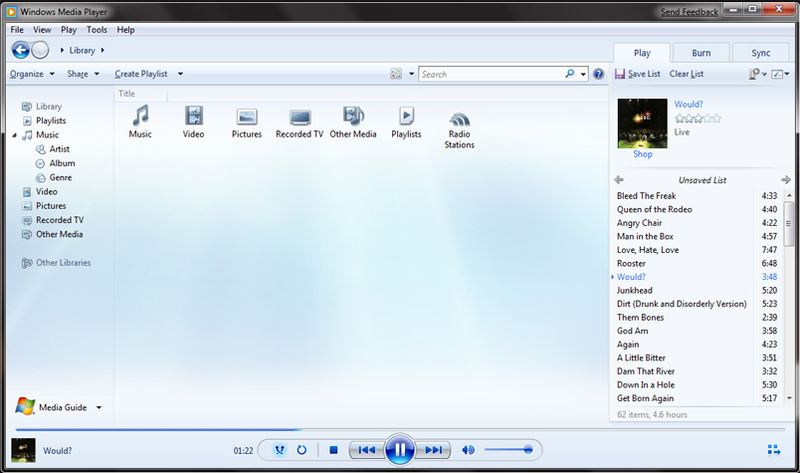
Task: Open the Organize dropdown
Action: [32, 74]
